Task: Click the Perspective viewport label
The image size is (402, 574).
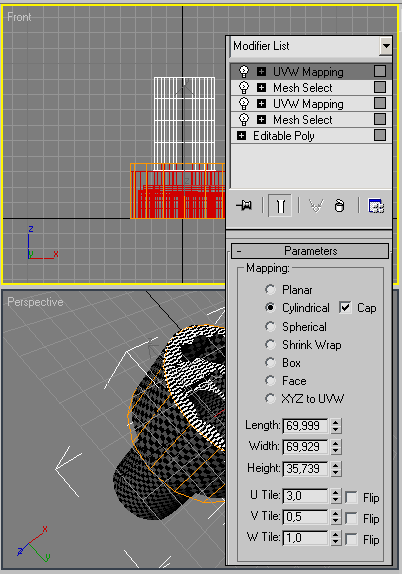Action: tap(35, 302)
